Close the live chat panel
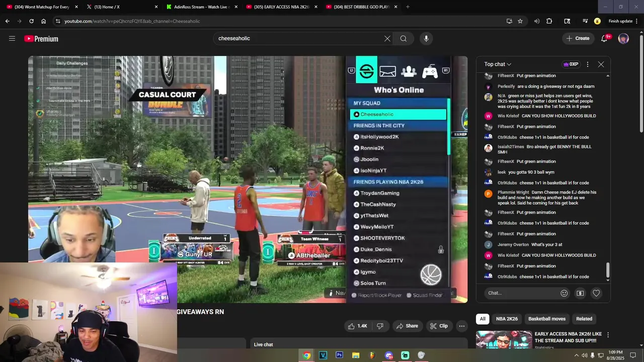 tap(601, 64)
